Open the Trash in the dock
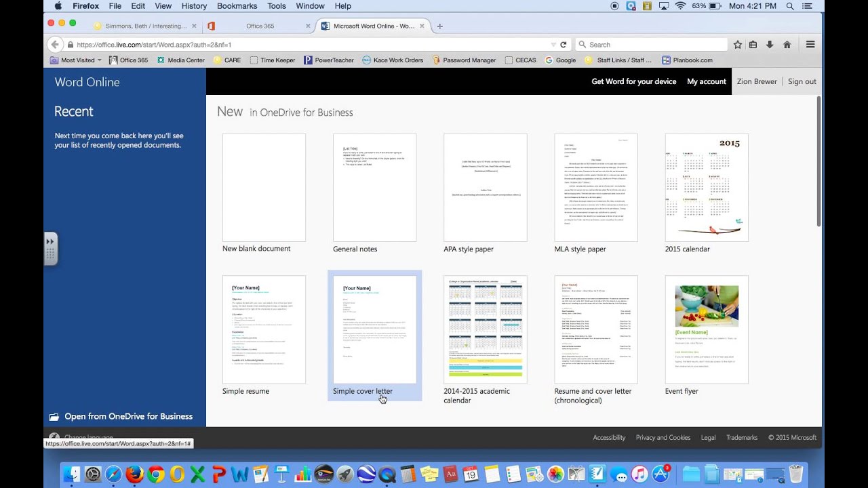 click(796, 474)
